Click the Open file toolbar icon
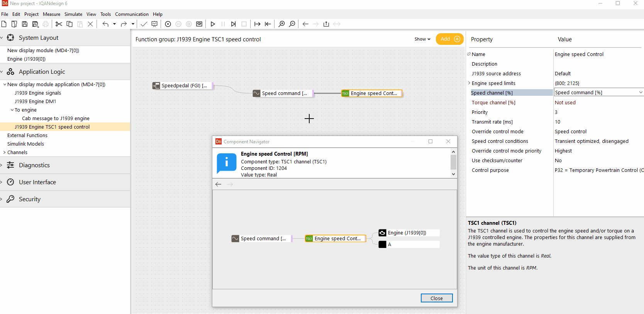The height and width of the screenshot is (314, 644). coord(14,24)
